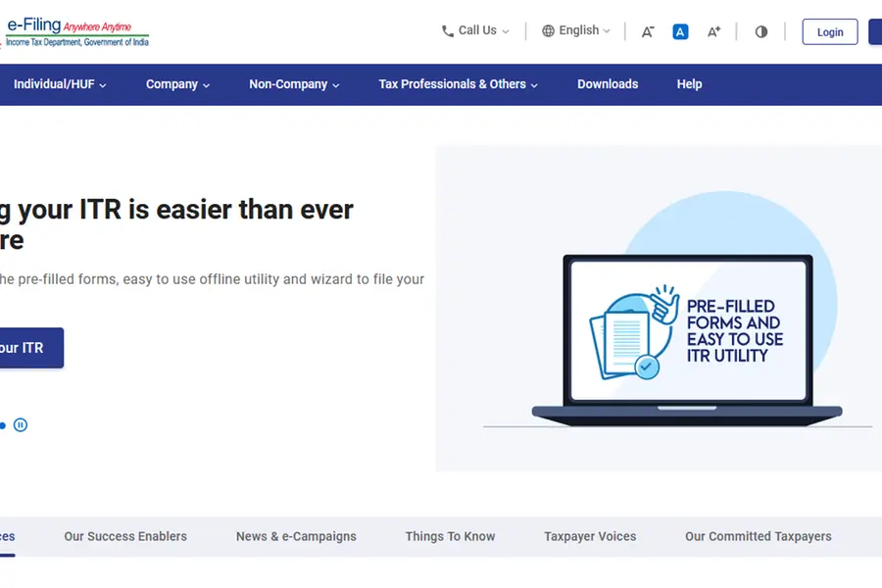Expand the Company menu
The image size is (882, 588).
click(x=177, y=84)
